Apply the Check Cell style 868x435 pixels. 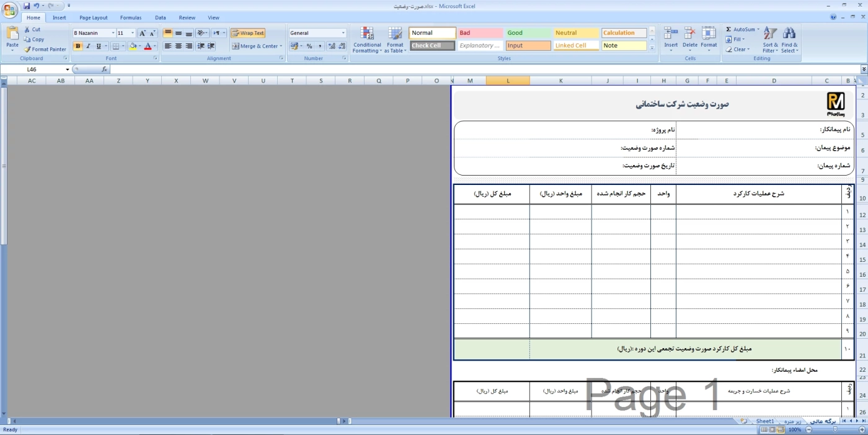pos(432,45)
